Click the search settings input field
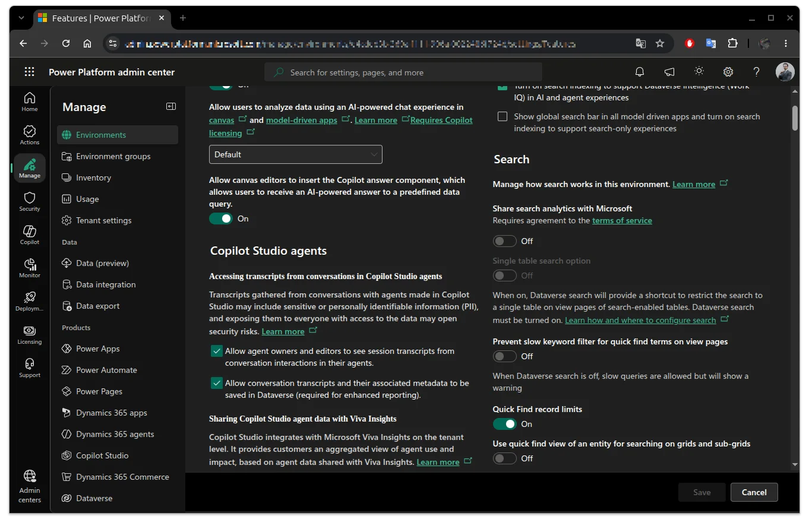The width and height of the screenshot is (809, 532). (x=403, y=72)
